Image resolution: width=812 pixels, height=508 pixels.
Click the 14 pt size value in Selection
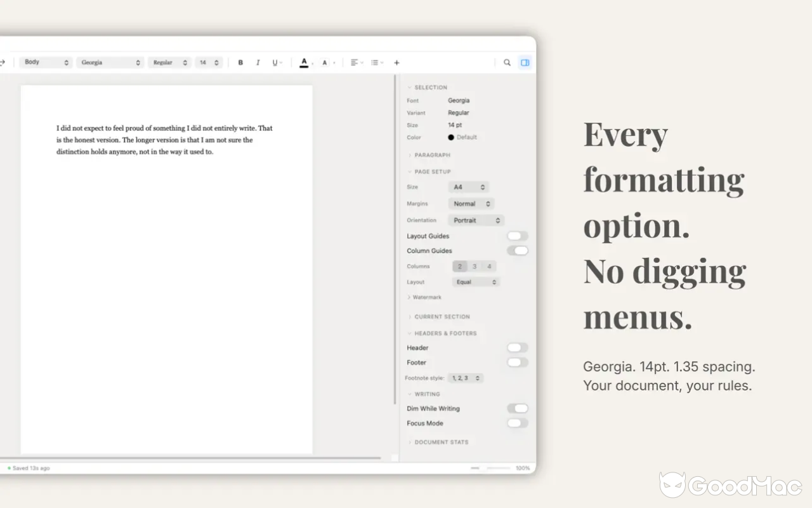[455, 125]
